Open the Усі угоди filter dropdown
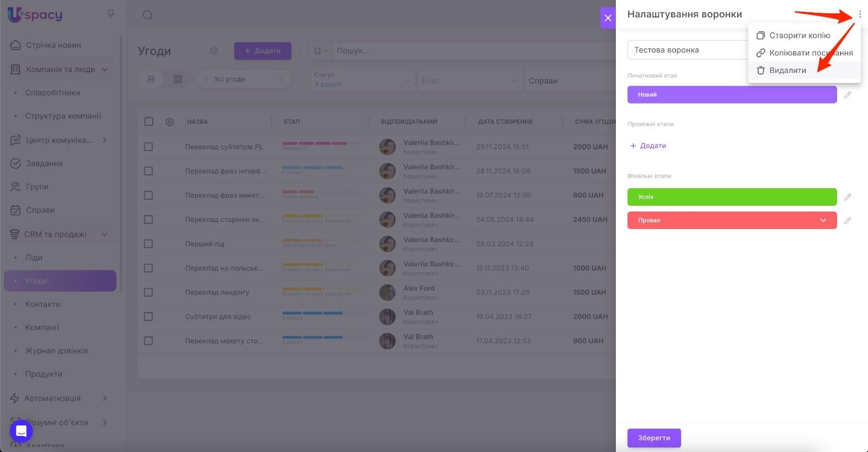The image size is (868, 452). click(244, 79)
